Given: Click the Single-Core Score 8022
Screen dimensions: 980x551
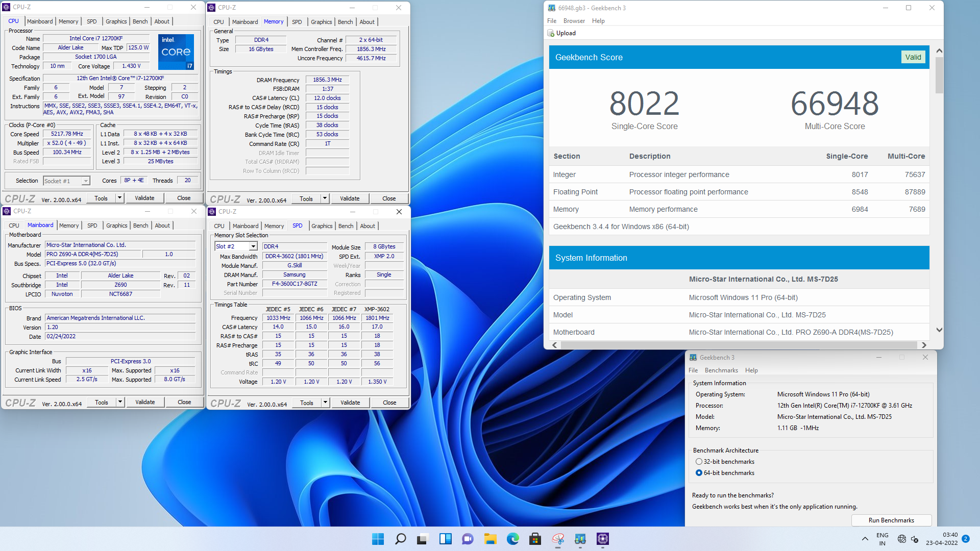Looking at the screenshot, I should pos(644,104).
